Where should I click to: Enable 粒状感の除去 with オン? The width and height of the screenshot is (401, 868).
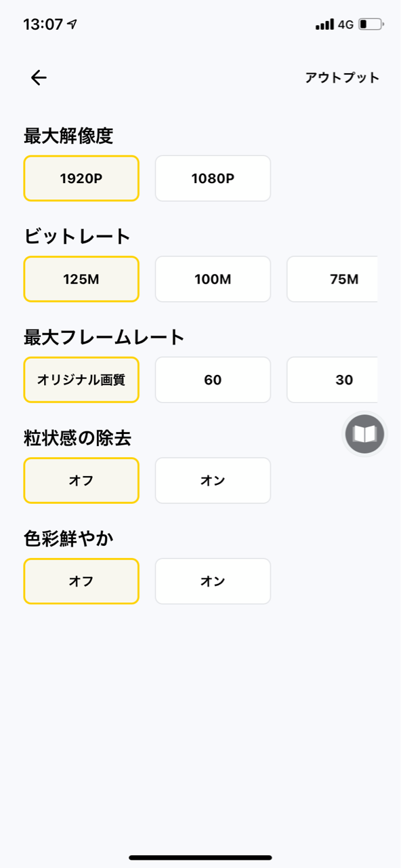[213, 481]
